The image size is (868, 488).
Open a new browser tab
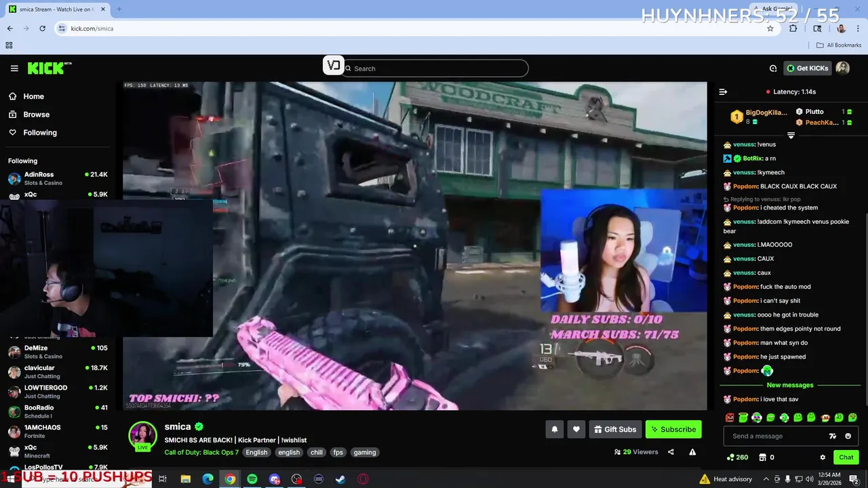[119, 9]
